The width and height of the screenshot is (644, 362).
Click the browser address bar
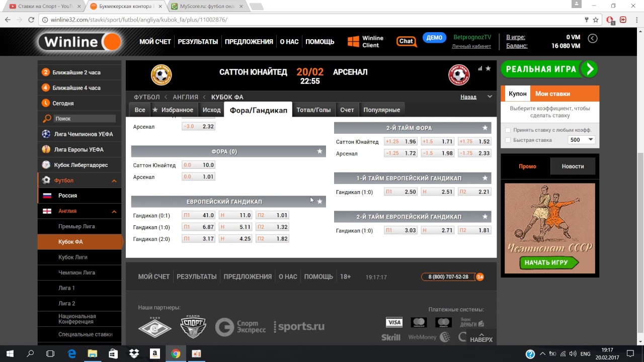click(312, 20)
